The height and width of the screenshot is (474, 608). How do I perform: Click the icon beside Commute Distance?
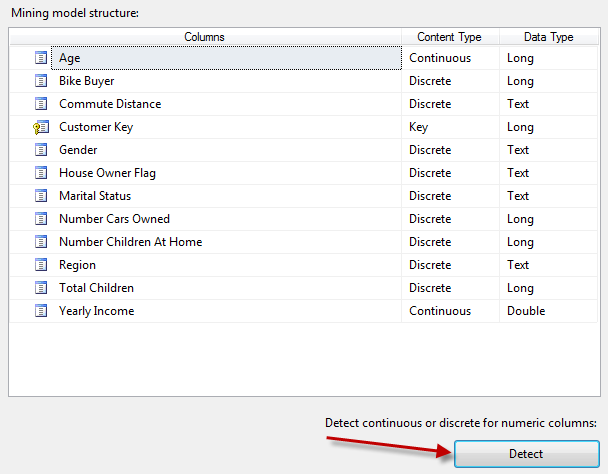point(41,104)
